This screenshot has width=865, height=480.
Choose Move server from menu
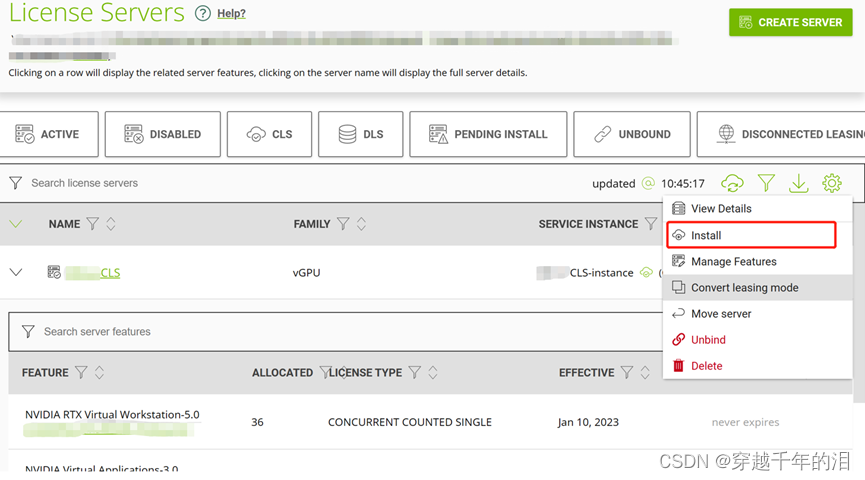click(757, 313)
